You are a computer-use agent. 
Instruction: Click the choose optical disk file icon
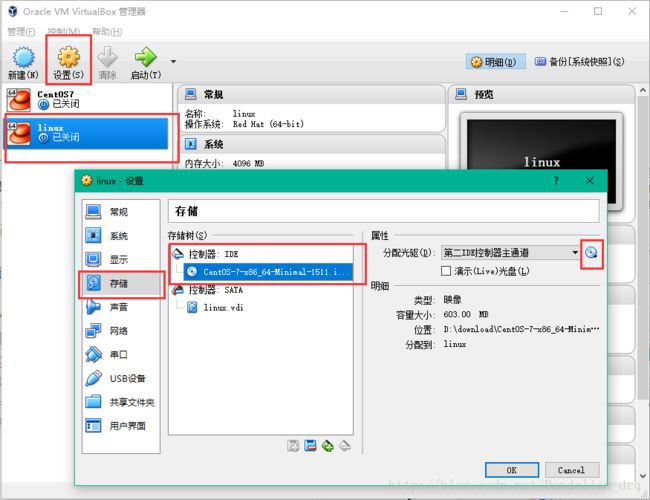point(591,252)
